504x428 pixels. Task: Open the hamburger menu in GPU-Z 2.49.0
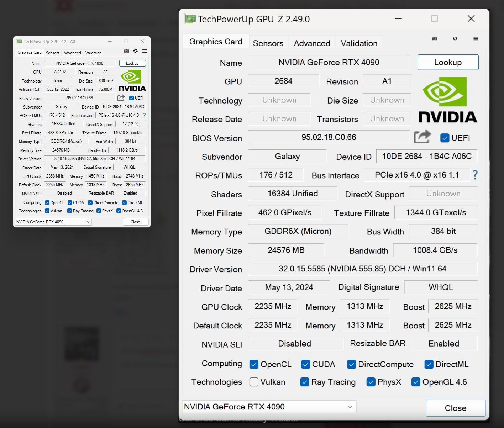point(476,38)
